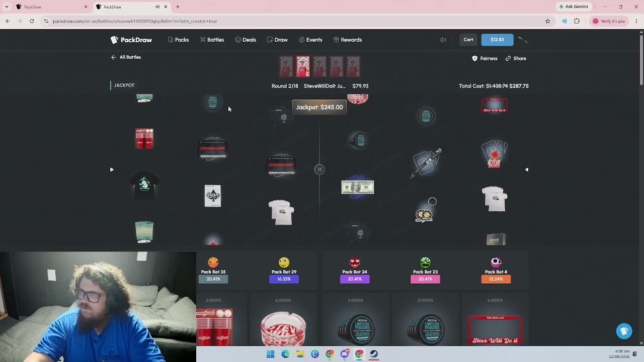Open Microsoft Edge from the taskbar

point(285,354)
